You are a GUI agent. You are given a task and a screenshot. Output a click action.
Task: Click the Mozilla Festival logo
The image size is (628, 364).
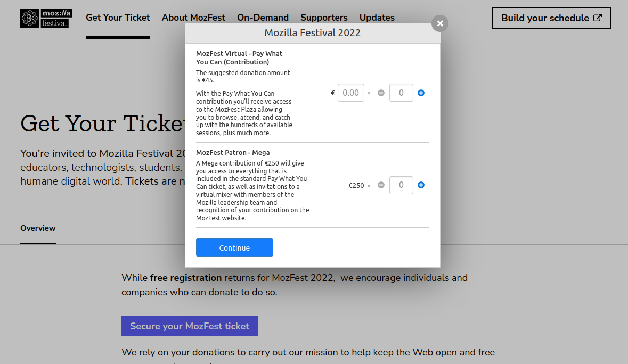(x=45, y=18)
